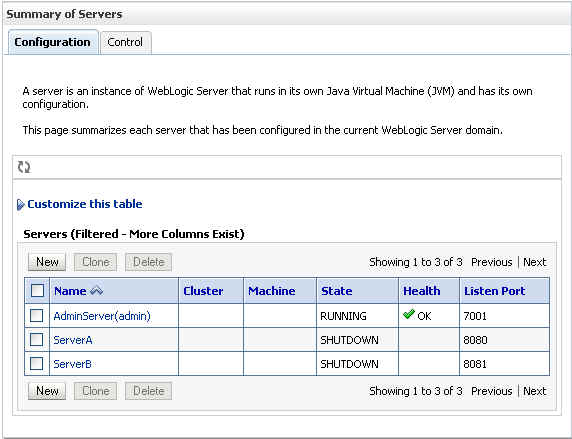Click the Summary of Servers heading
Viewport: 572px width, 439px height.
coord(64,14)
